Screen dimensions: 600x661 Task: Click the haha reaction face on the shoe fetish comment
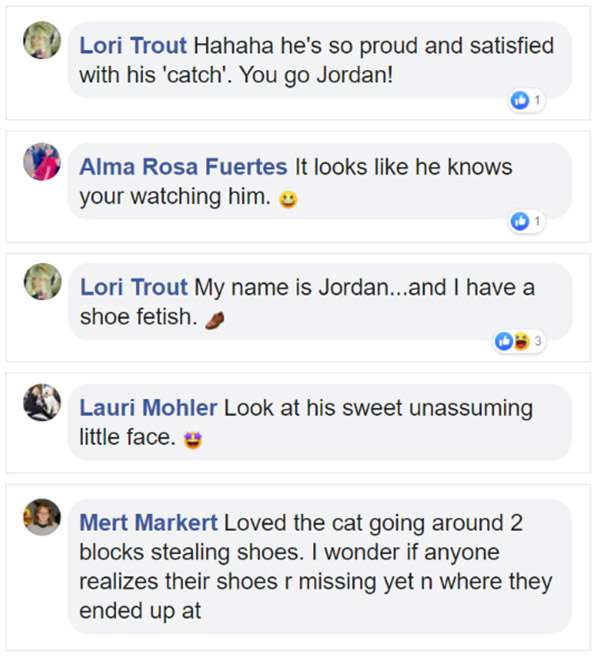pos(520,343)
